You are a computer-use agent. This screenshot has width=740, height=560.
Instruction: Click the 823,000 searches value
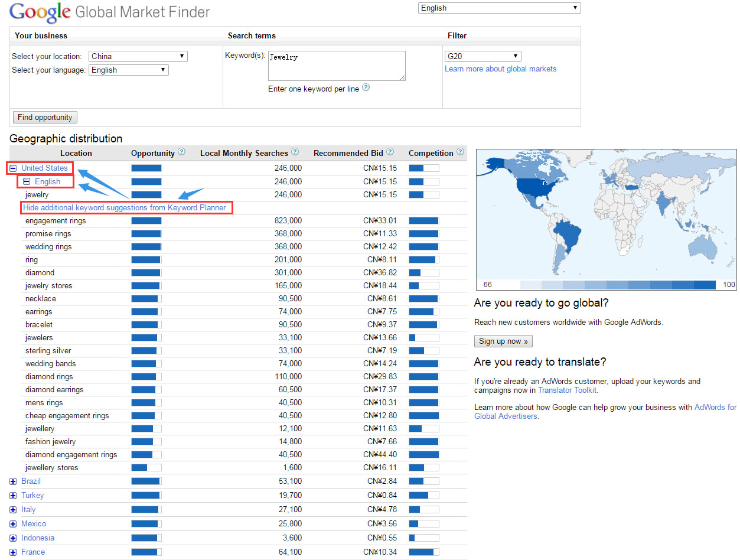click(288, 220)
